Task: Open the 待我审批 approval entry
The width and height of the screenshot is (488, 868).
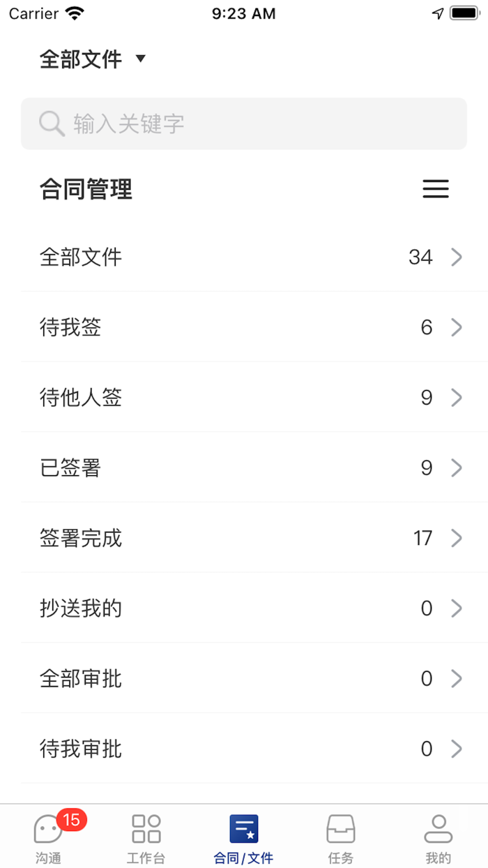Action: coord(244,748)
